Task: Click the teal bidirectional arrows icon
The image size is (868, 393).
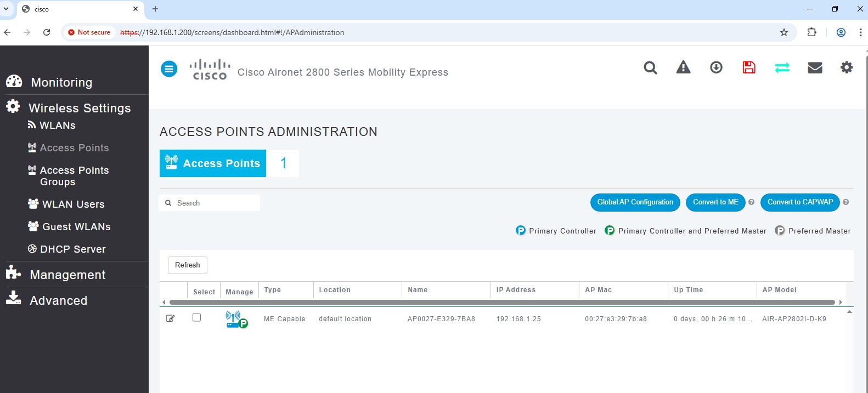Action: 782,67
